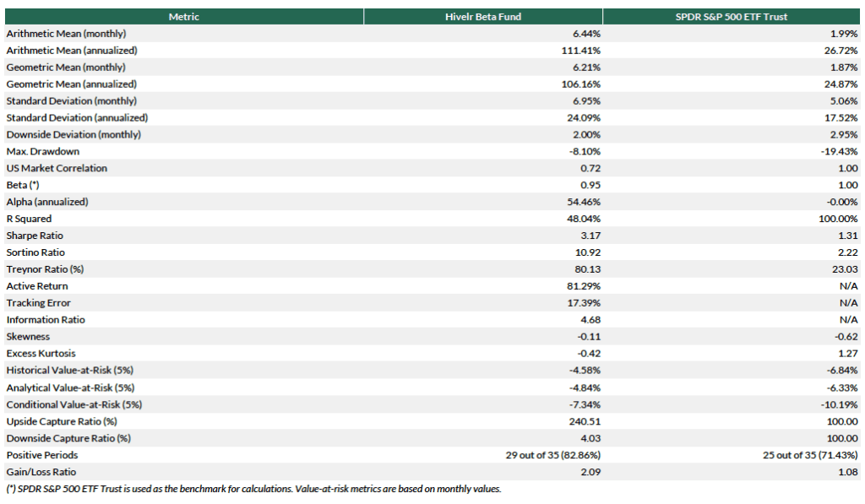This screenshot has width=865, height=504.
Task: Select the "Sortino Ratio" row label
Action: [x=35, y=252]
